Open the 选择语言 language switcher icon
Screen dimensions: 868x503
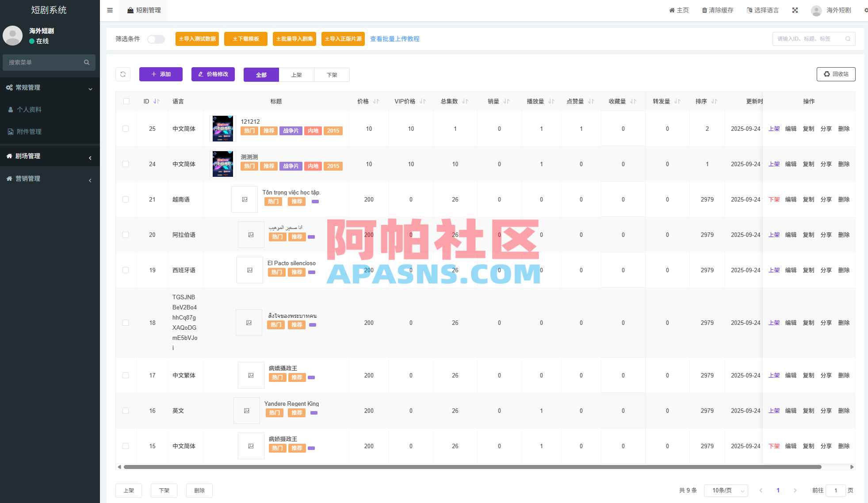(x=749, y=10)
